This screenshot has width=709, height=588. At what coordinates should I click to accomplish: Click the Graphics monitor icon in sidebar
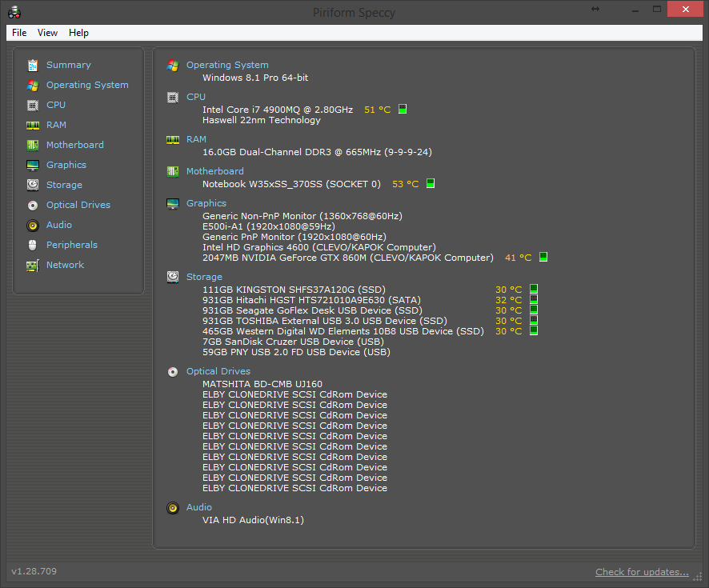[33, 166]
